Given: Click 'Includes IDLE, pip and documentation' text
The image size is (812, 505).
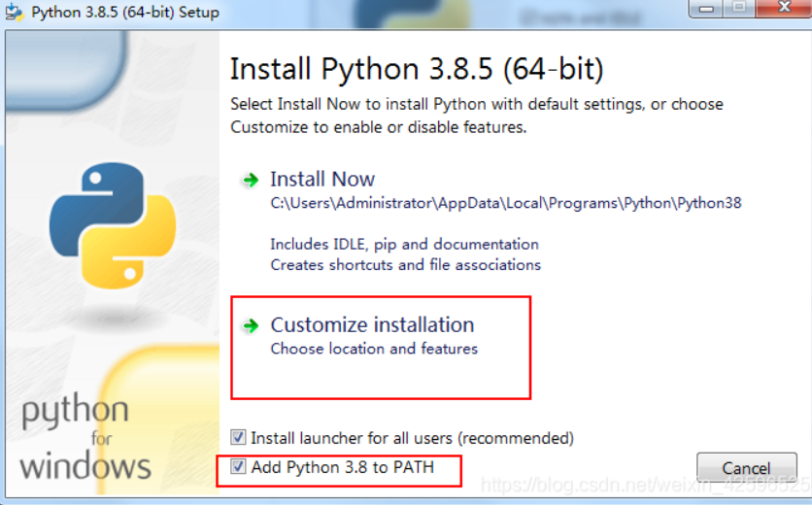Looking at the screenshot, I should (404, 244).
